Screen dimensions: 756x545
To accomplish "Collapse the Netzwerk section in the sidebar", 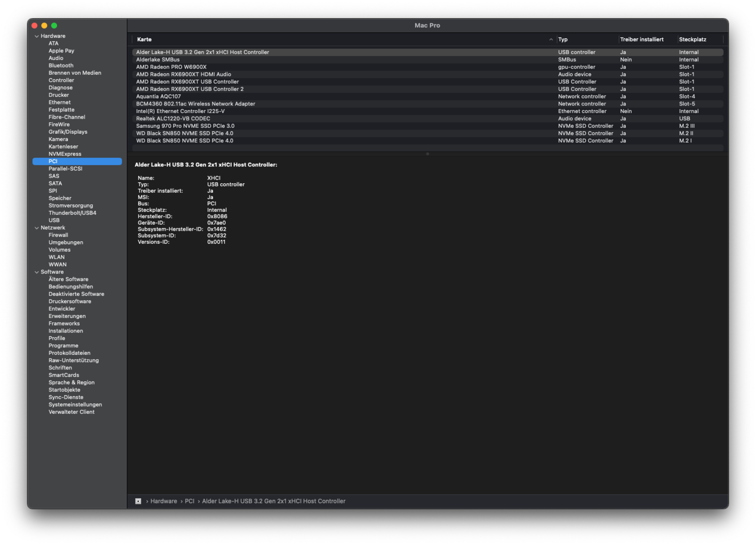I will tap(36, 228).
